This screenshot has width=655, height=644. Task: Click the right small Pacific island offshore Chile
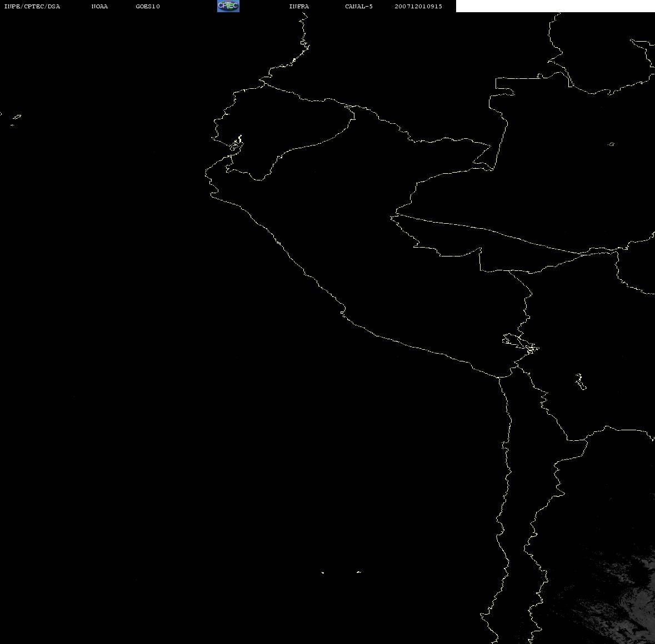[358, 571]
